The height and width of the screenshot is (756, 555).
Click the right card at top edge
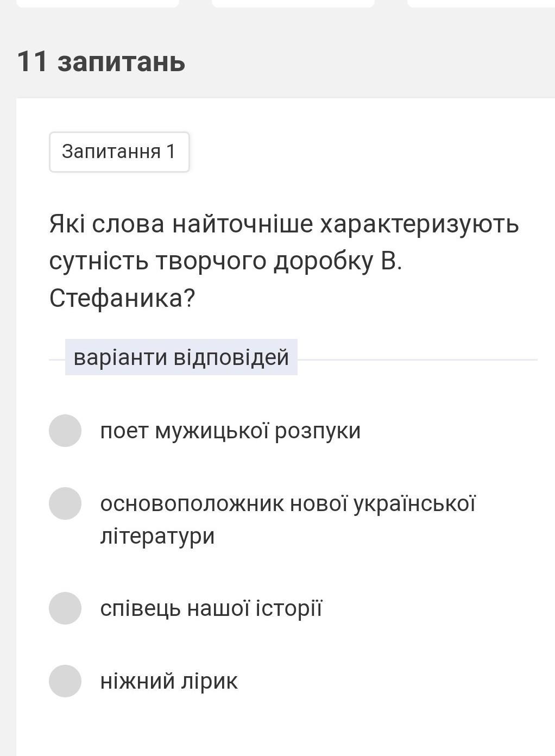click(x=481, y=3)
